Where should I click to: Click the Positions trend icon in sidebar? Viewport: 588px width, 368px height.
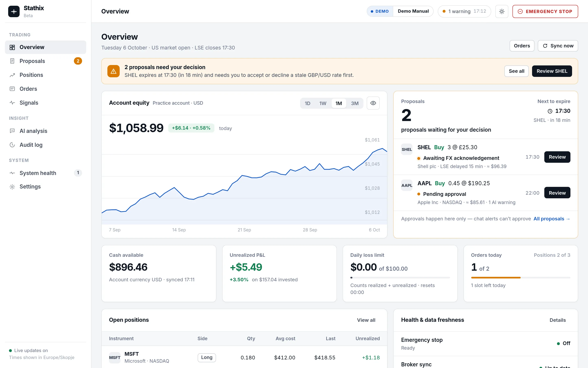[12, 75]
